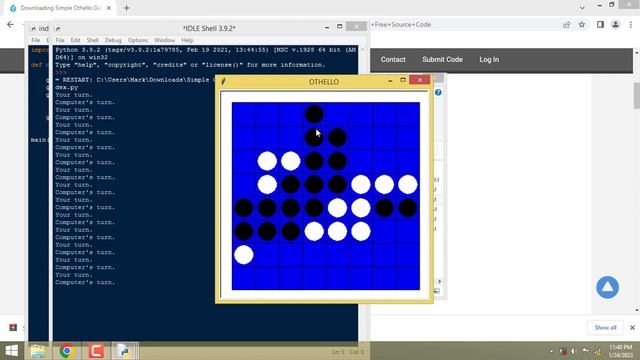Click Show all downloads button
Viewport: 640px width, 360px height.
tap(605, 328)
